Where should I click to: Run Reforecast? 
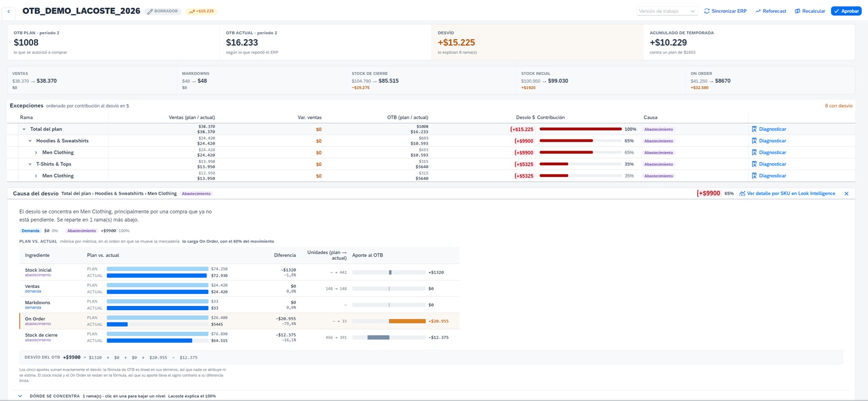tap(771, 11)
